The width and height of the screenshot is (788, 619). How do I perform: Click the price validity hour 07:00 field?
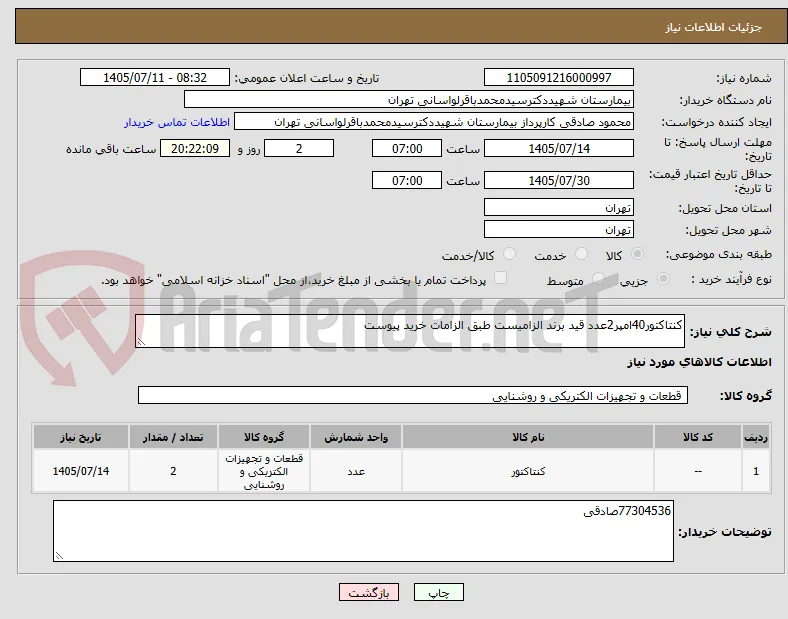[x=407, y=180]
